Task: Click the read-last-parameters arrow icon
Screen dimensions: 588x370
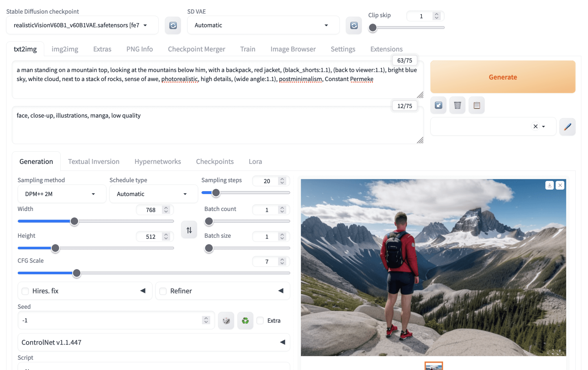Action: coord(438,105)
